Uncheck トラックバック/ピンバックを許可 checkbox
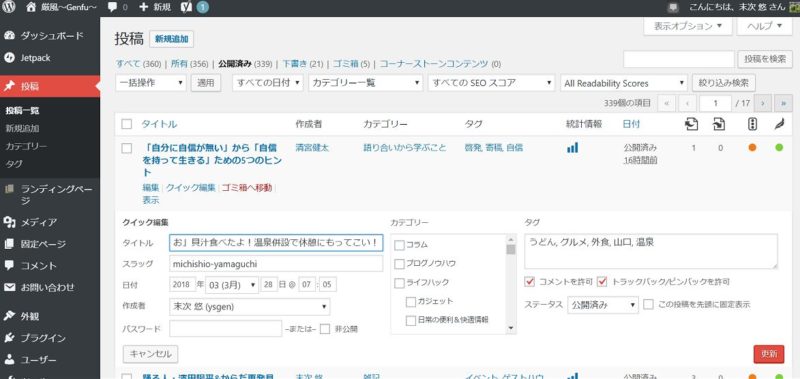Viewport: 800px width, 379px height. click(x=603, y=282)
